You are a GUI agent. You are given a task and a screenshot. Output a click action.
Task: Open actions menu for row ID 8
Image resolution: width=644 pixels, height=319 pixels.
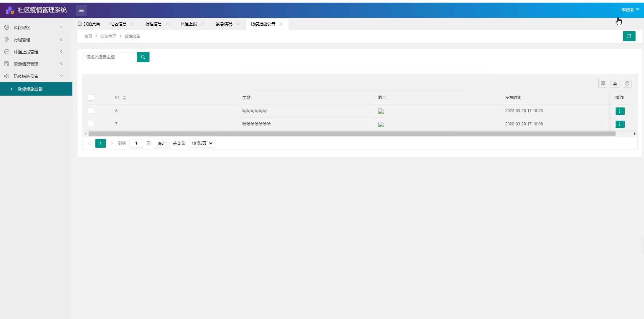(x=620, y=111)
